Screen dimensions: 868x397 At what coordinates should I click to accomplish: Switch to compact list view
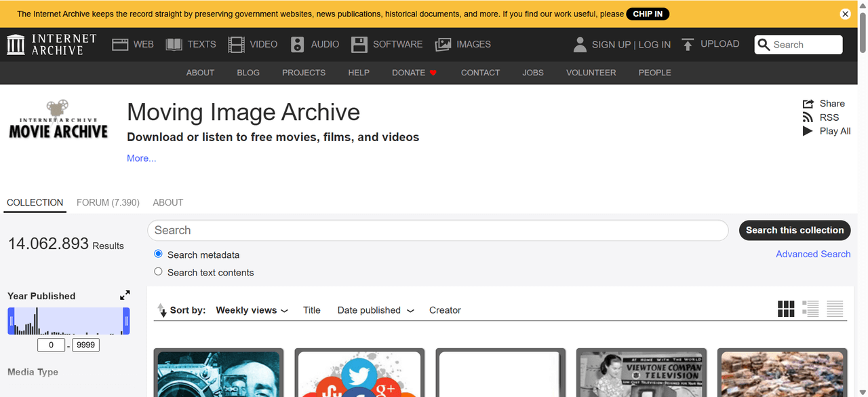coord(835,309)
